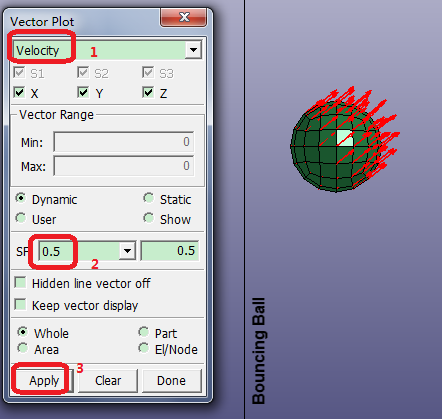442x419 pixels.
Task: Click the Max vector range field
Action: [x=124, y=166]
